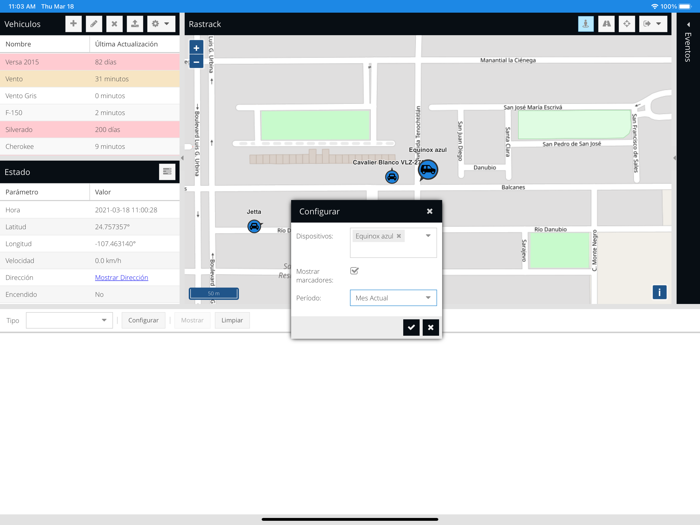Select Cherokee vehicle row
This screenshot has height=525, width=700.
[90, 146]
